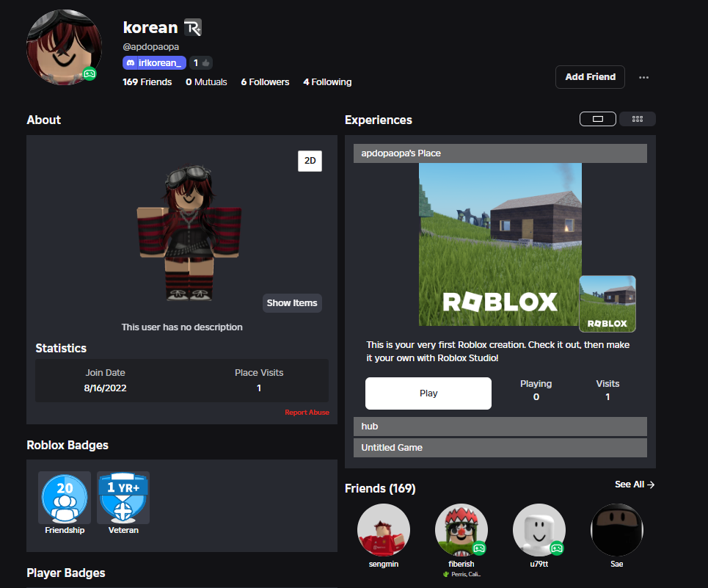
Task: Switch Experiences to grid view
Action: pyautogui.click(x=638, y=119)
